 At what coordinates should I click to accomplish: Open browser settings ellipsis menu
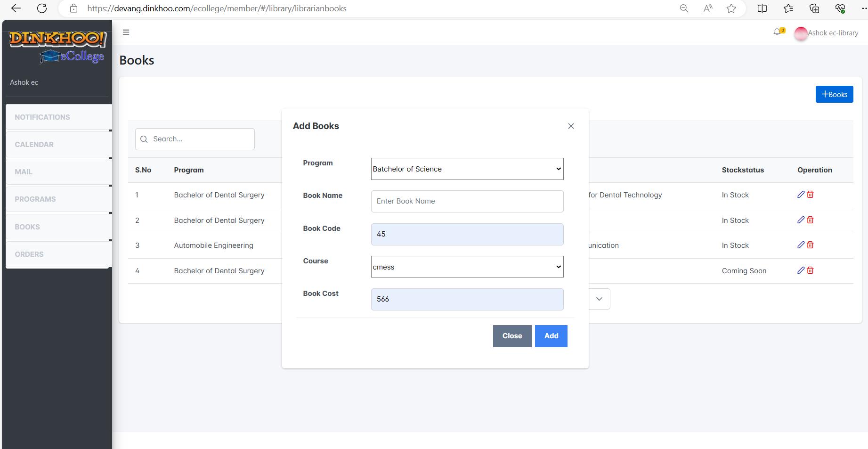pos(864,8)
